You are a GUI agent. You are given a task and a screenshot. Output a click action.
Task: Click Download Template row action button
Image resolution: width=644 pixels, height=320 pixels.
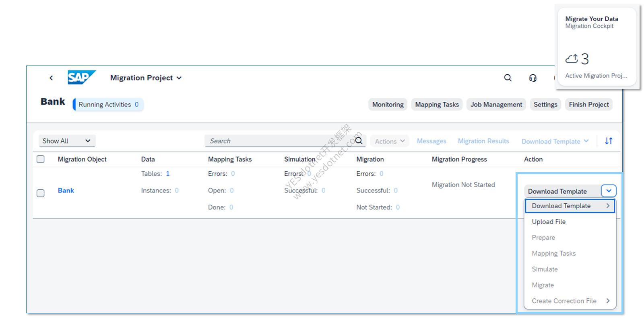click(562, 191)
